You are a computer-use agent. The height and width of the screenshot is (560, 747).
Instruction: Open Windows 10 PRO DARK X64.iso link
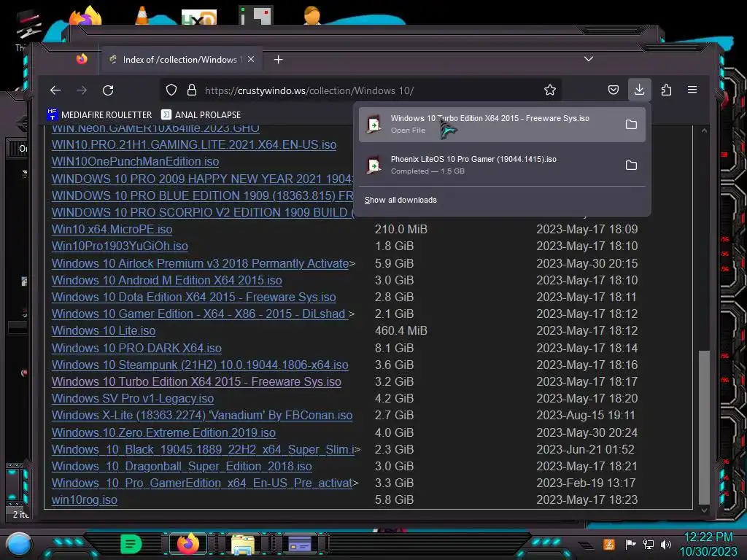(136, 348)
